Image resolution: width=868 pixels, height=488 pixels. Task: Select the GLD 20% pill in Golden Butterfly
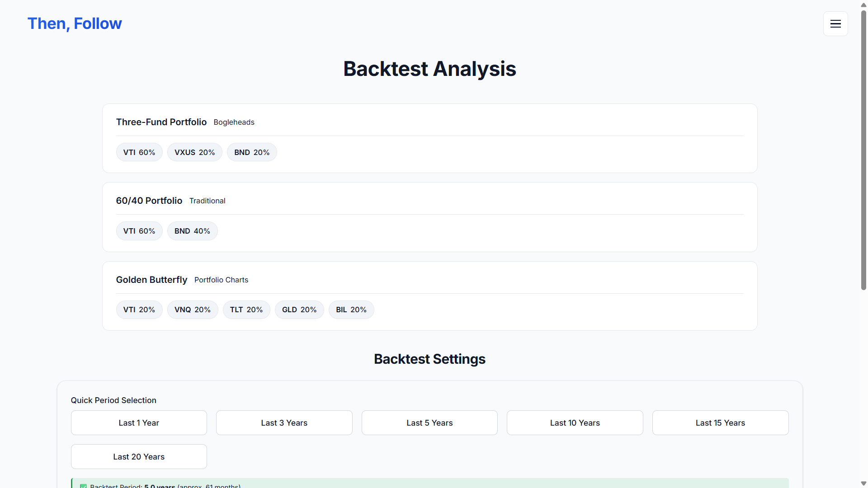pos(299,310)
